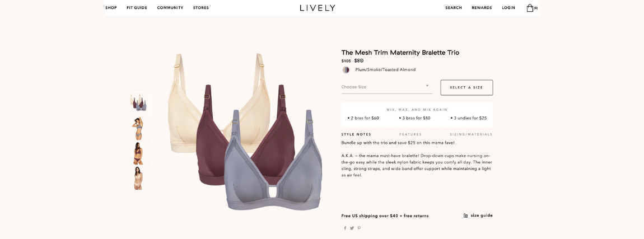This screenshot has width=644, height=239.
Task: Open the Shop menu
Action: [111, 8]
